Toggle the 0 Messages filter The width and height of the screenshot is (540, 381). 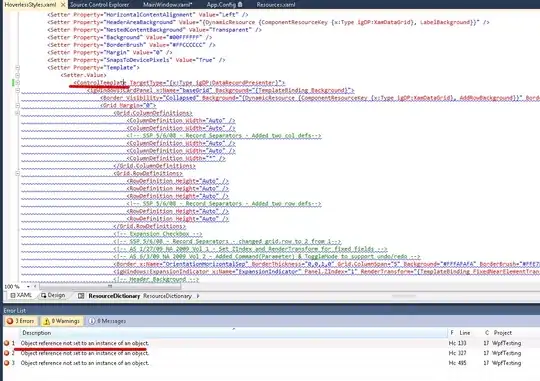point(107,321)
